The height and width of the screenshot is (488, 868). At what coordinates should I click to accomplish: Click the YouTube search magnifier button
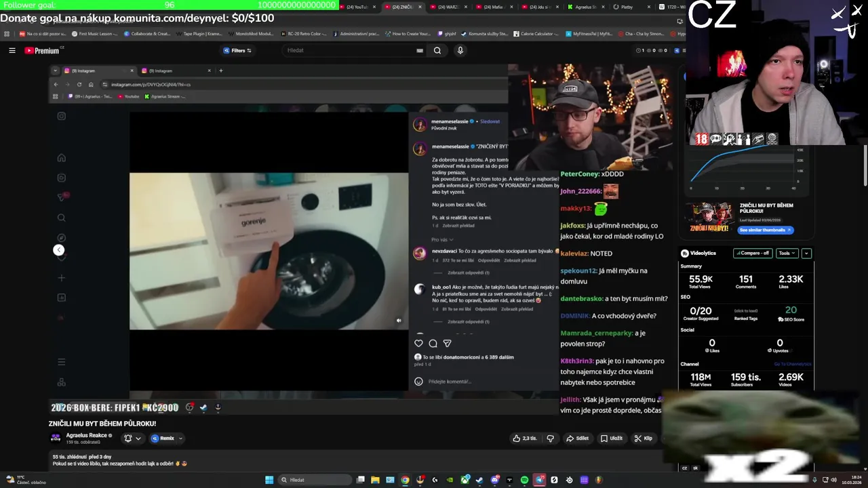tap(437, 50)
